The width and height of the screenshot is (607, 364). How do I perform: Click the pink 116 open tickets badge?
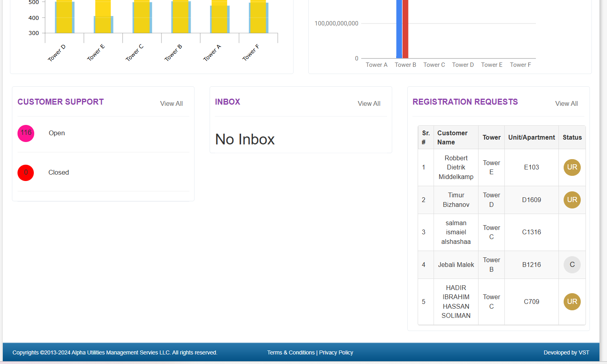tap(26, 133)
